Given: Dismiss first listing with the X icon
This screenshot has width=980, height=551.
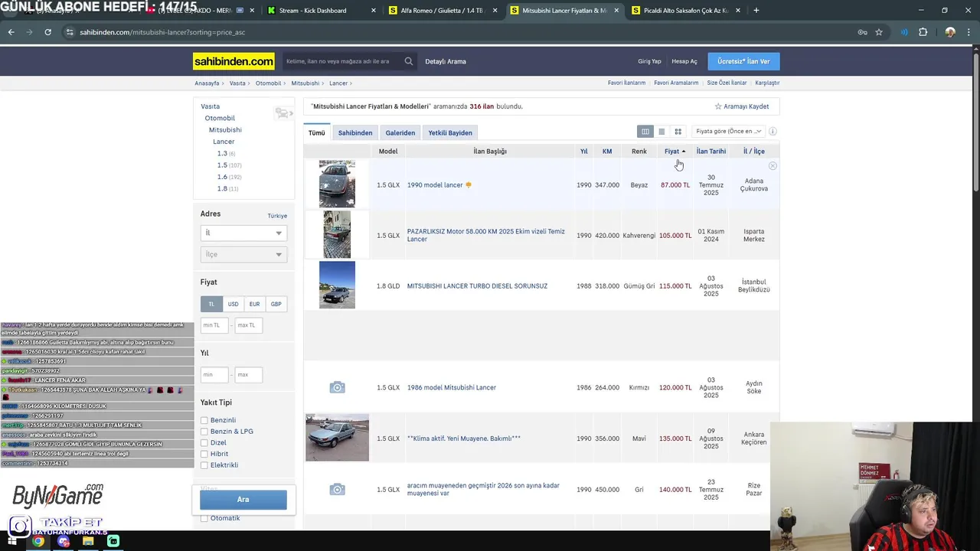Looking at the screenshot, I should 773,166.
